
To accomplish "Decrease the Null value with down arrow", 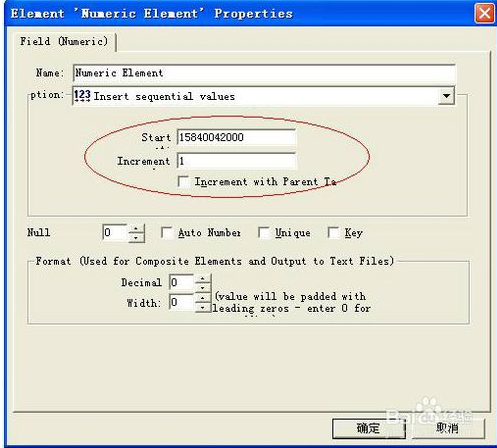I will (x=136, y=237).
